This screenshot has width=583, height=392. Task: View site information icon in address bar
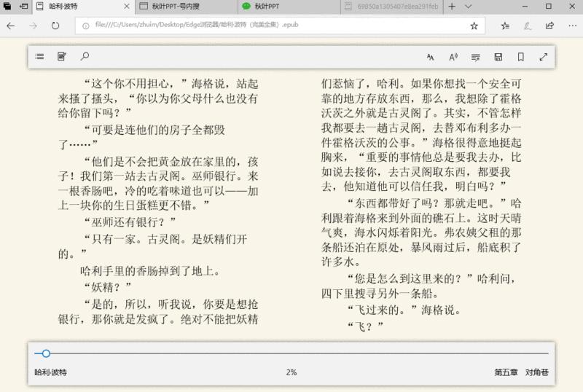click(x=85, y=26)
